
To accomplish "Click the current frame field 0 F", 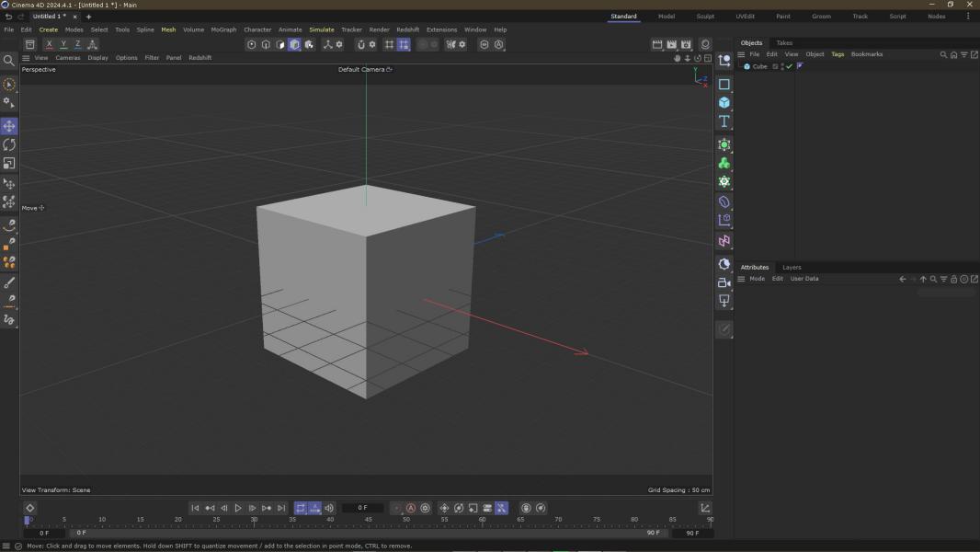I will click(x=362, y=508).
